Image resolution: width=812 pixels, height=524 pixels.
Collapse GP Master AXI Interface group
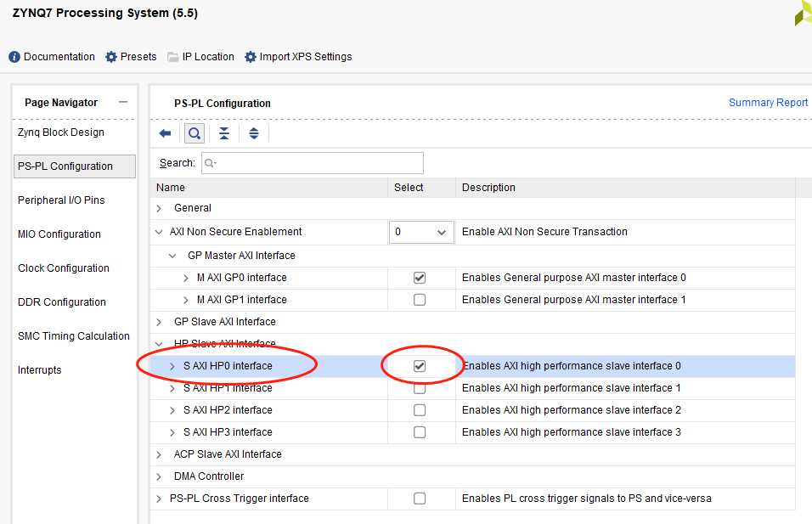point(172,256)
